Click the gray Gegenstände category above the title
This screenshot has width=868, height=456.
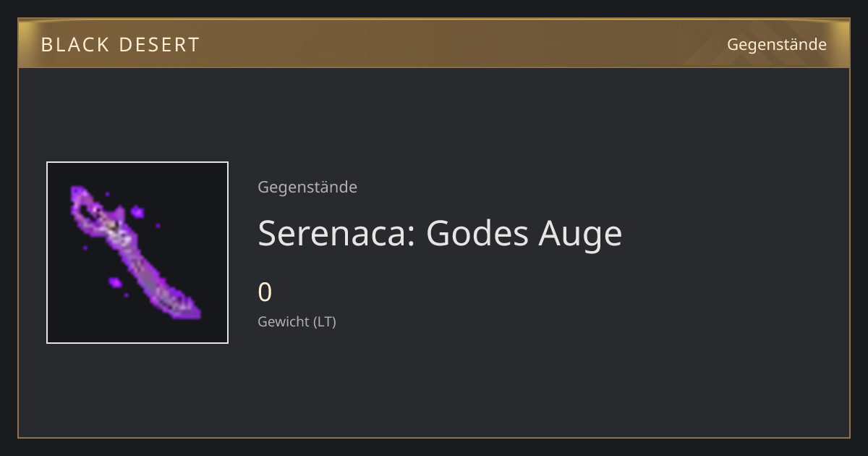pos(307,187)
